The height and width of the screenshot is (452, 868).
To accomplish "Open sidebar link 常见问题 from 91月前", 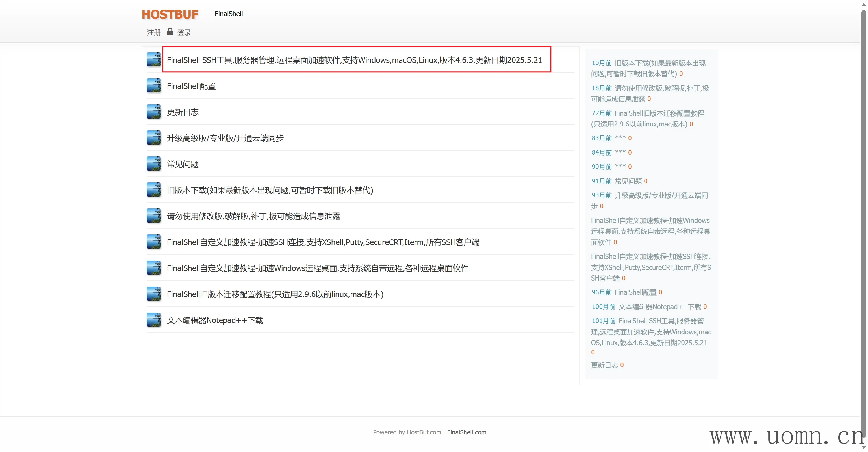I will point(628,181).
